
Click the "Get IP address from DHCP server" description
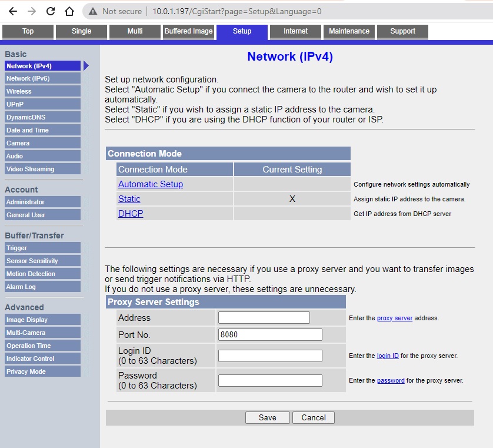(x=402, y=214)
